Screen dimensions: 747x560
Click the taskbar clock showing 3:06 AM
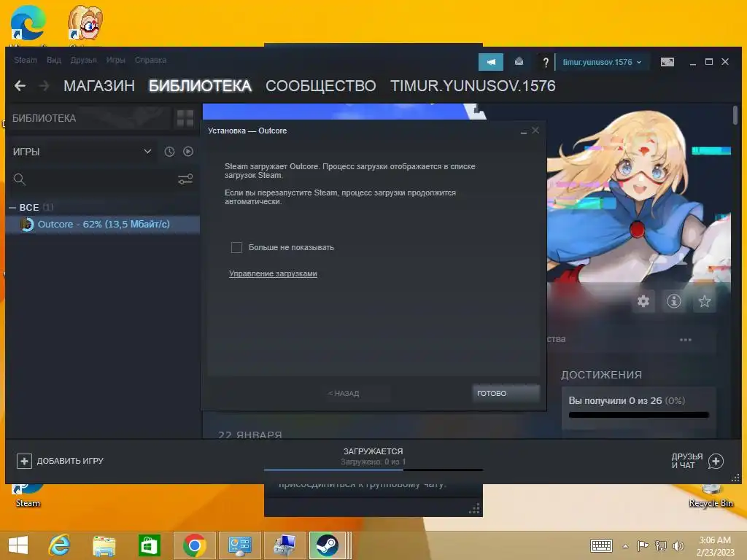715,545
